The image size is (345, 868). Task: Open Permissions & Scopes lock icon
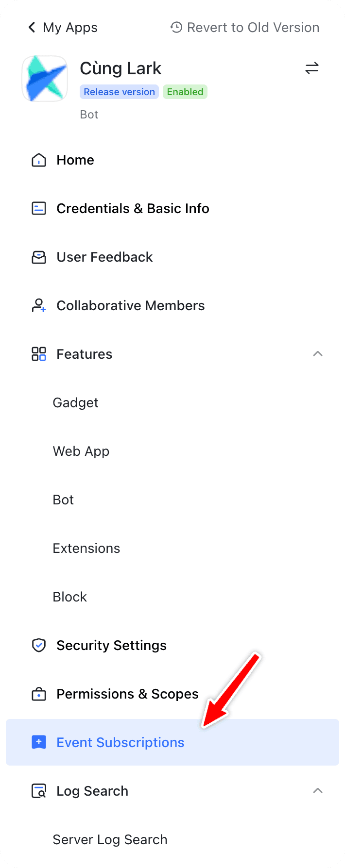click(38, 694)
